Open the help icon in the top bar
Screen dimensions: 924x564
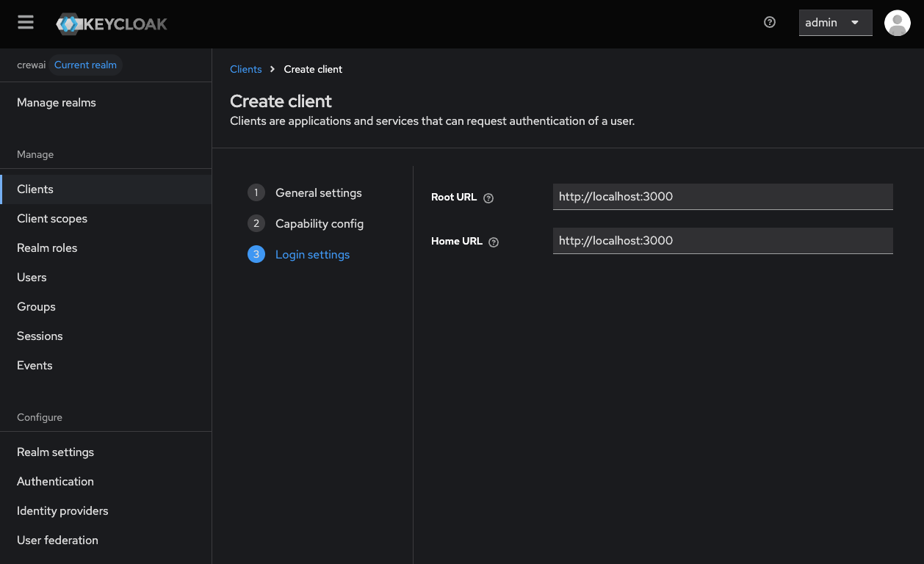coord(769,23)
